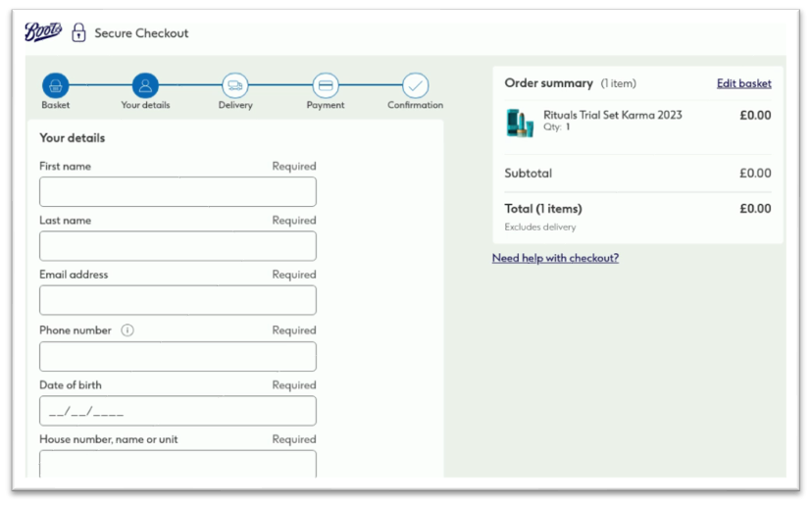Click the Boots logo
The height and width of the screenshot is (506, 812).
(43, 31)
